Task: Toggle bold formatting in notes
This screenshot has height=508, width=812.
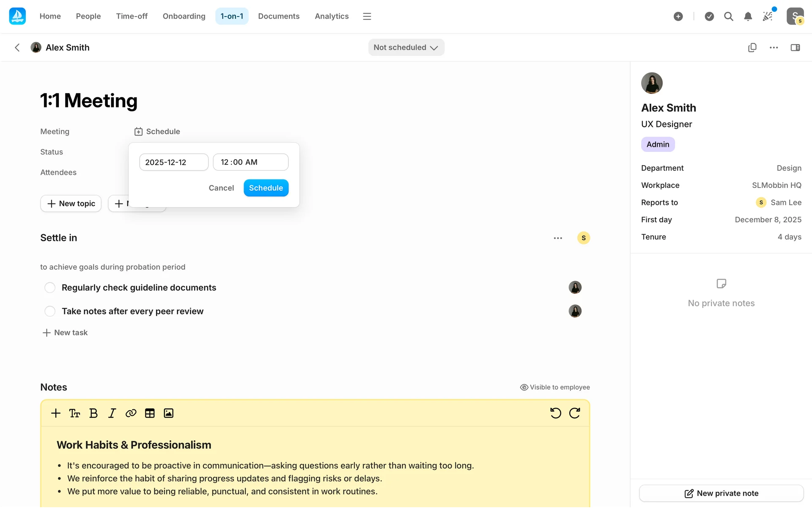Action: click(93, 413)
